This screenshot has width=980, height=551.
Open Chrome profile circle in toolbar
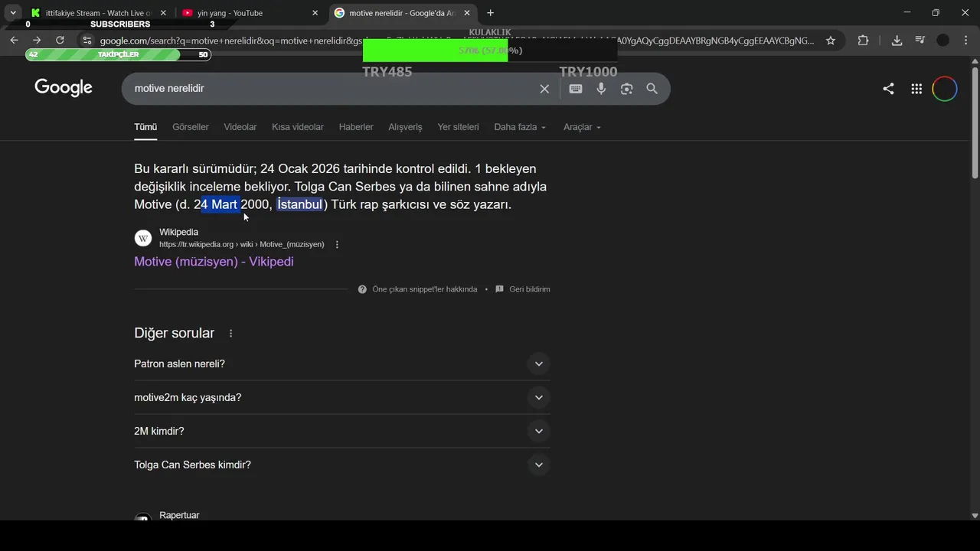tap(943, 41)
